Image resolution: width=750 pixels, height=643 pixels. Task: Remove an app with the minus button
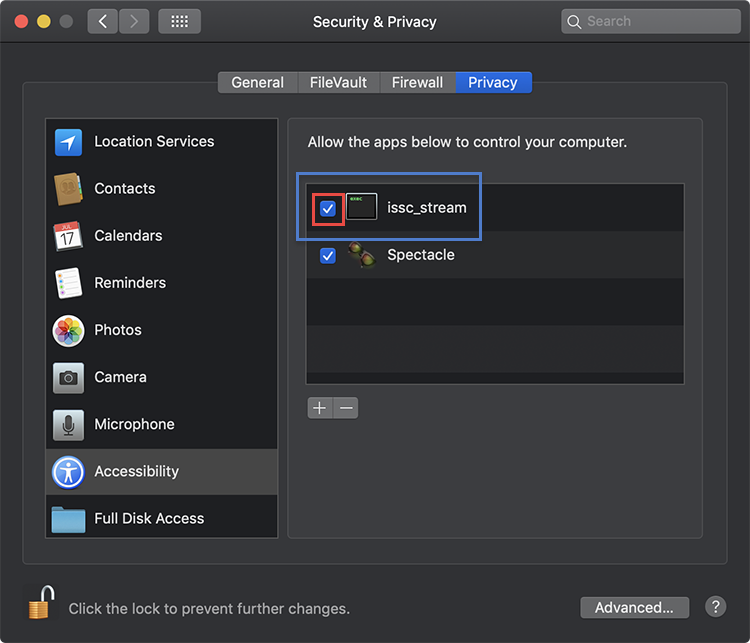[346, 408]
